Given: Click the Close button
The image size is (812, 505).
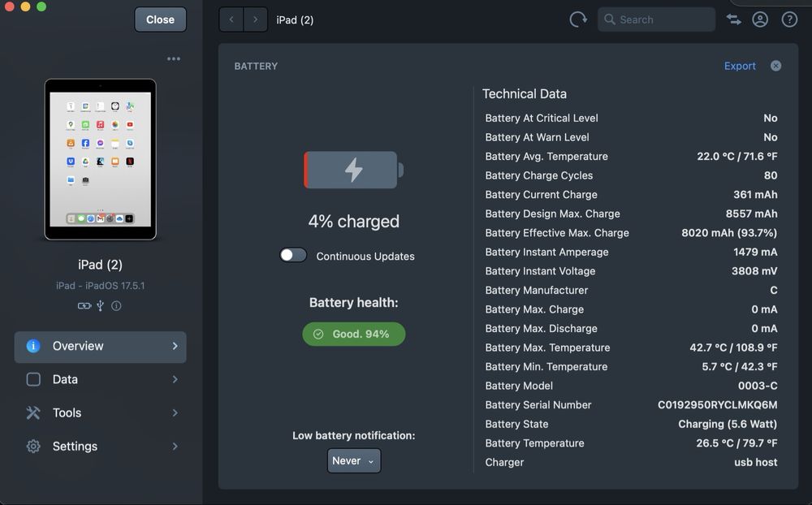Looking at the screenshot, I should (160, 19).
